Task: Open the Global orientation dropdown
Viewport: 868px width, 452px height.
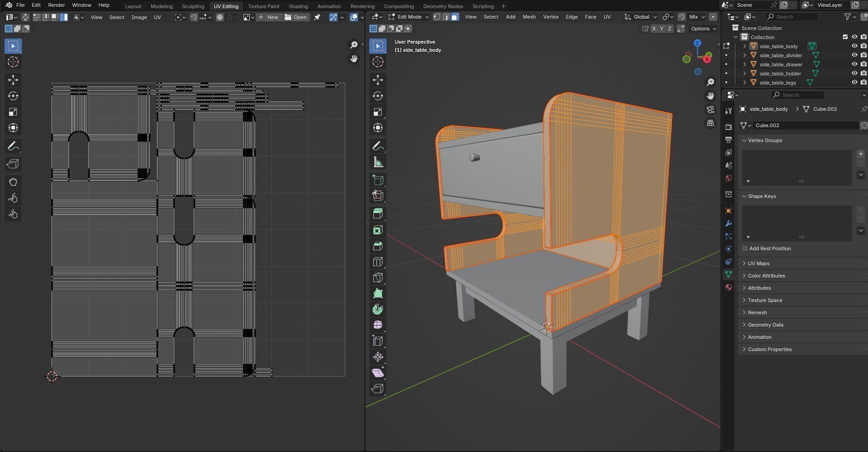Action: point(641,17)
